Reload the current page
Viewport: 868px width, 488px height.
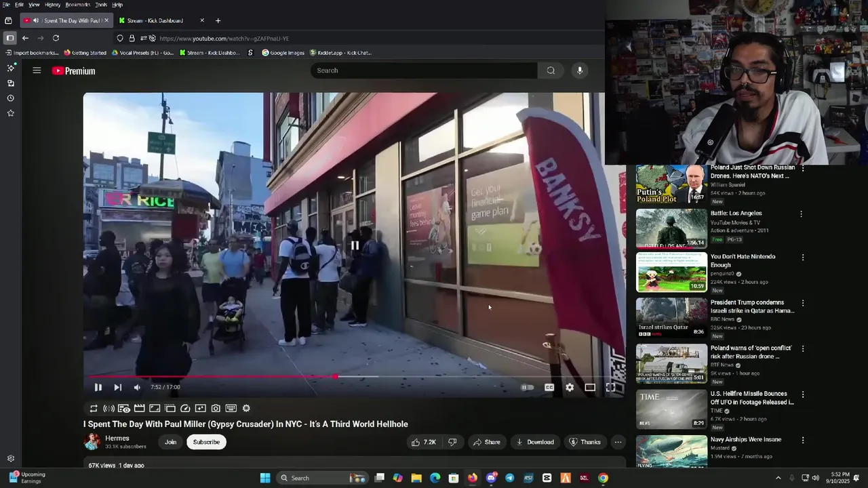click(x=56, y=38)
